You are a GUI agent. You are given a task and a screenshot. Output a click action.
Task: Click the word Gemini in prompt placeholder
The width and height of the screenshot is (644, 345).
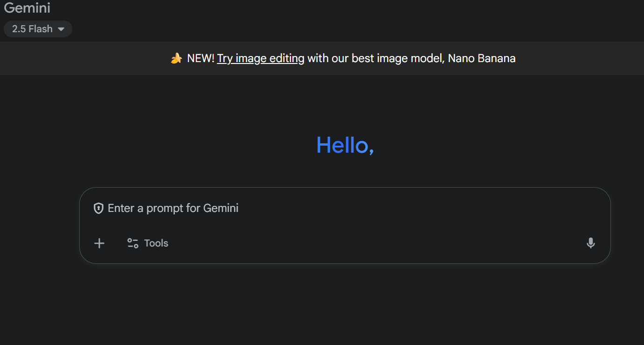pos(221,208)
